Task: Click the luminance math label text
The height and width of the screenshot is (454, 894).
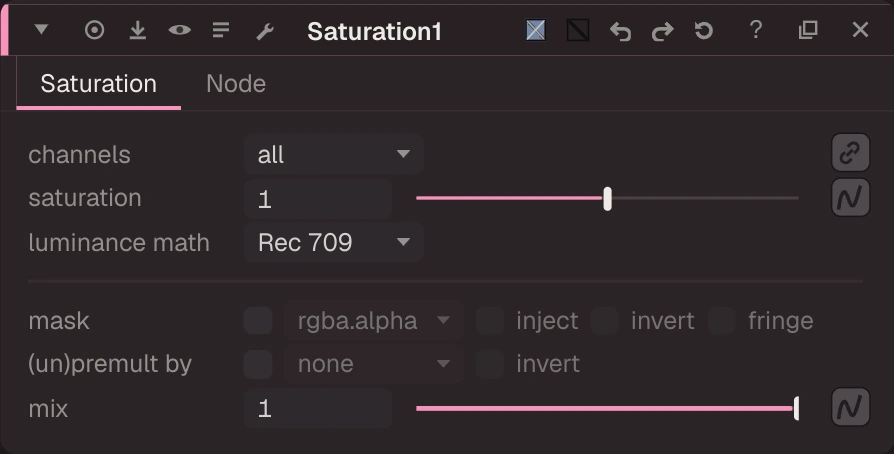Action: tap(119, 243)
